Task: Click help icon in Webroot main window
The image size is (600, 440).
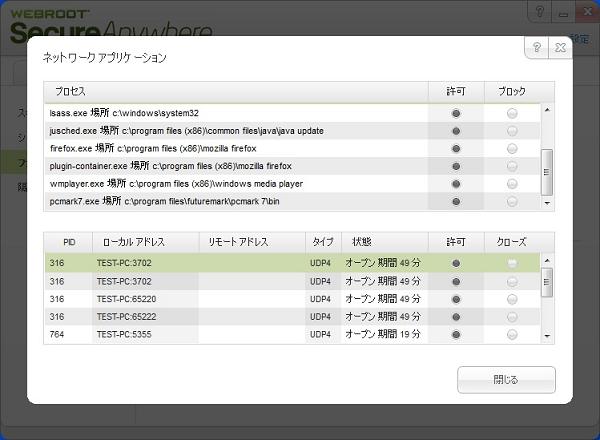Action: tap(540, 12)
